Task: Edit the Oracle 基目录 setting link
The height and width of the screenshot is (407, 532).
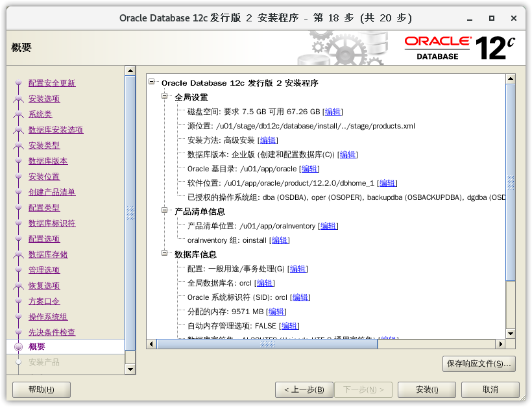Action: pyautogui.click(x=309, y=169)
